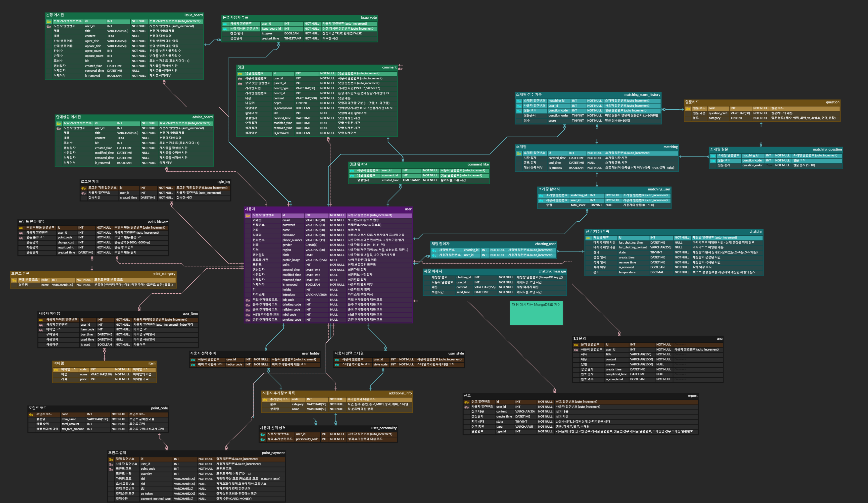Screen dimensions: 868x503
Task: Select the point_payment table header
Action: point(196,453)
